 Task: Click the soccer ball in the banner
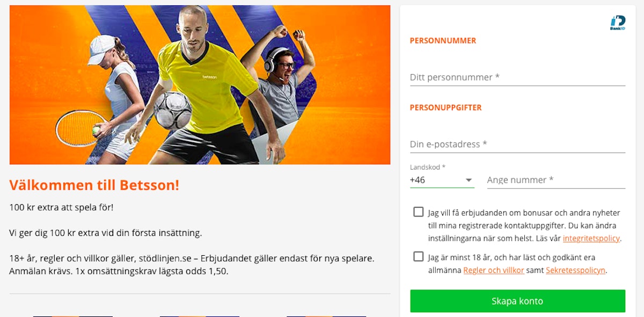pos(172,111)
